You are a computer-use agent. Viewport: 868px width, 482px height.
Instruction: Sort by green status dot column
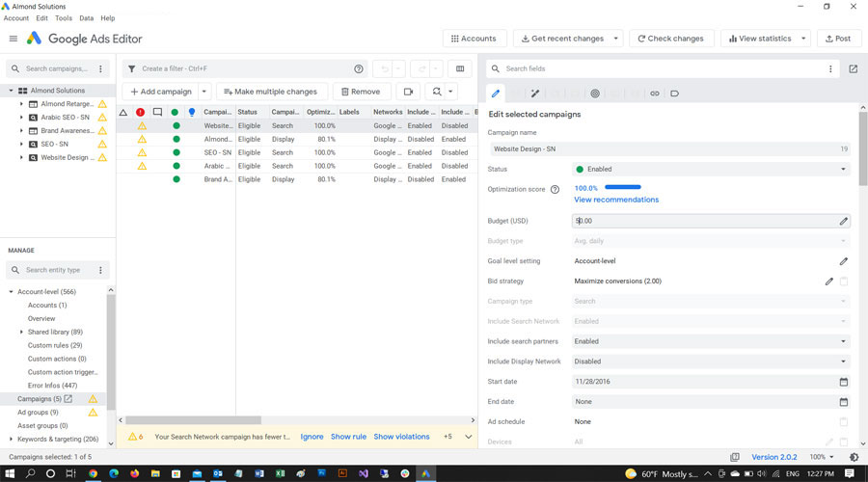[175, 112]
